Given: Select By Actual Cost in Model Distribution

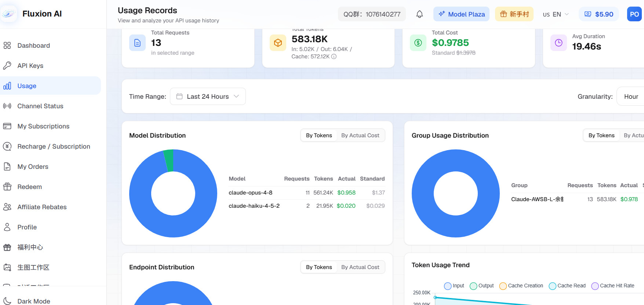Looking at the screenshot, I should pyautogui.click(x=360, y=135).
